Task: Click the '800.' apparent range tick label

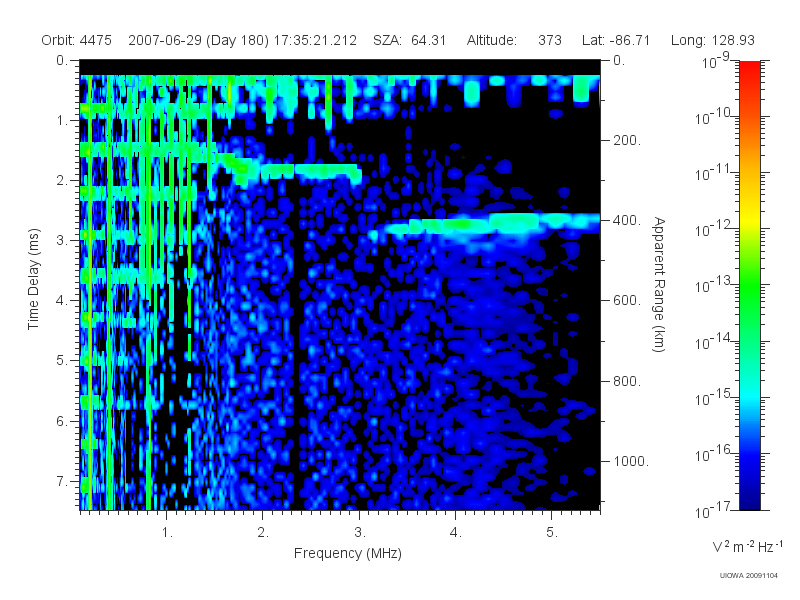Action: click(x=627, y=381)
